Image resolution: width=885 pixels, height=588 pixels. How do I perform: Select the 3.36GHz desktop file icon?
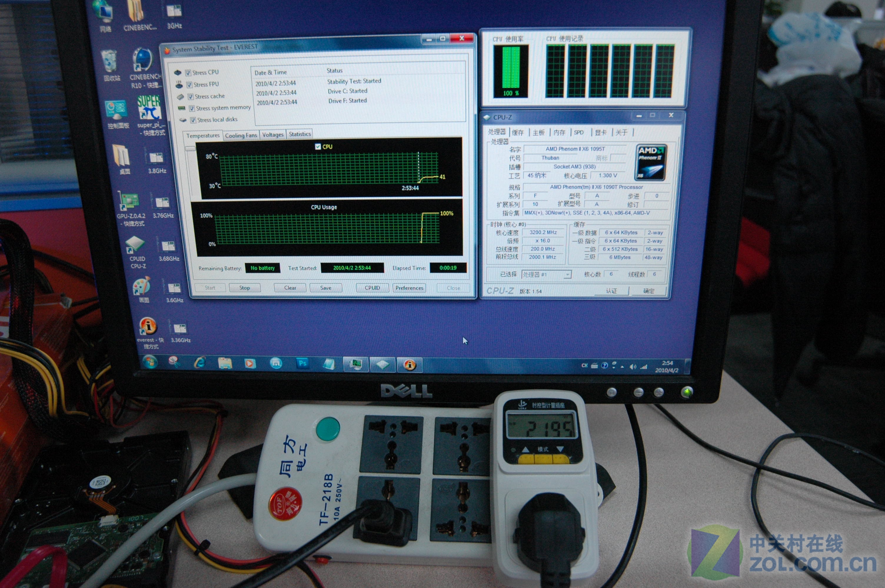pyautogui.click(x=180, y=332)
